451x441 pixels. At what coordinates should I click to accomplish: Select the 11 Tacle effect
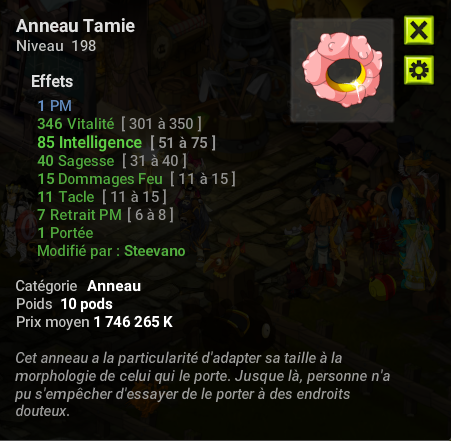click(x=66, y=197)
